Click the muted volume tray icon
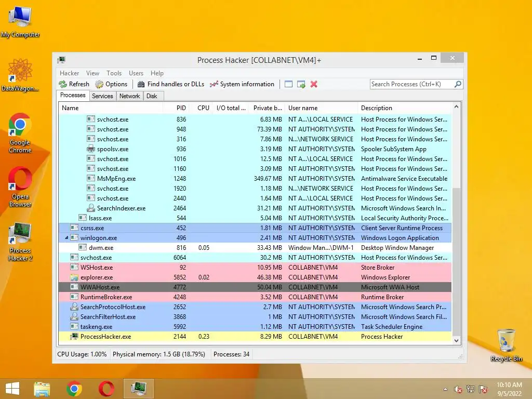The height and width of the screenshot is (399, 532). (458, 389)
